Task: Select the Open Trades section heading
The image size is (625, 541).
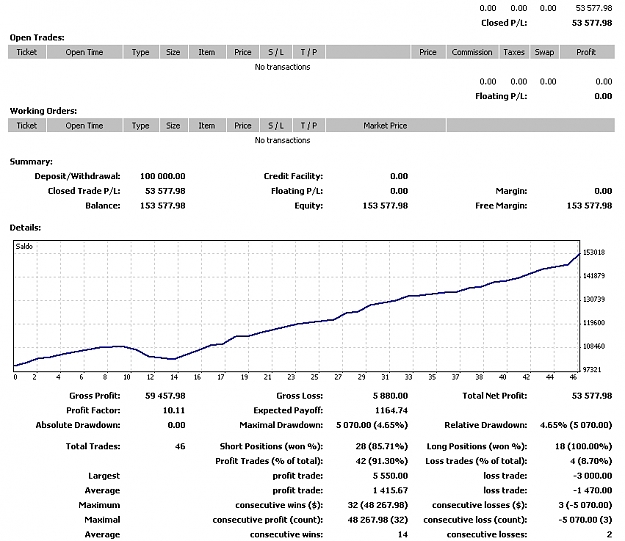Action: coord(37,37)
